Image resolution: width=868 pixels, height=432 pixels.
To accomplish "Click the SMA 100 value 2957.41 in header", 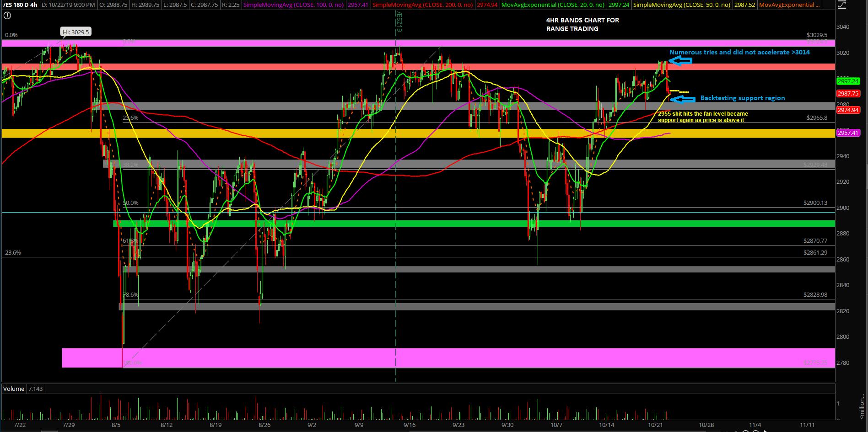I will pyautogui.click(x=358, y=5).
